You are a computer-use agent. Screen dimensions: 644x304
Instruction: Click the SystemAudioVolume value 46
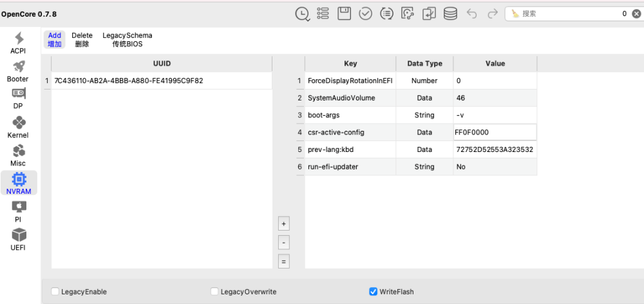pos(495,98)
